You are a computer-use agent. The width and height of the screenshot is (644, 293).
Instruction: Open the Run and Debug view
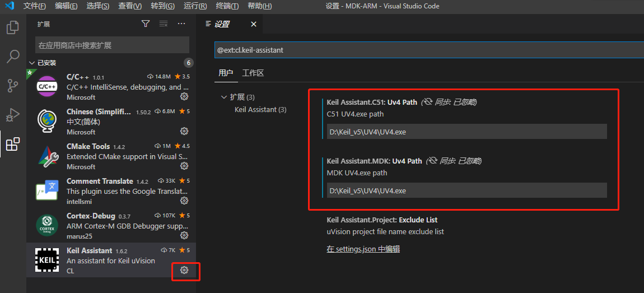(x=13, y=115)
